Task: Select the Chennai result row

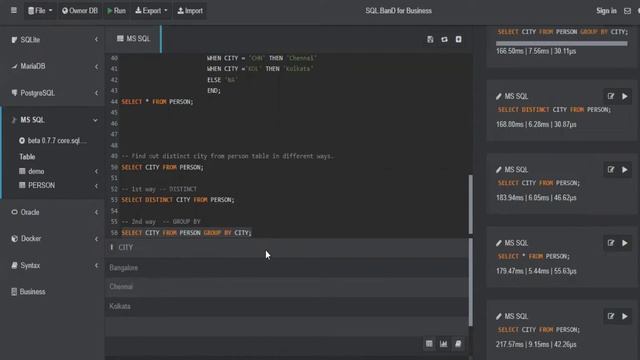Action: tap(287, 287)
